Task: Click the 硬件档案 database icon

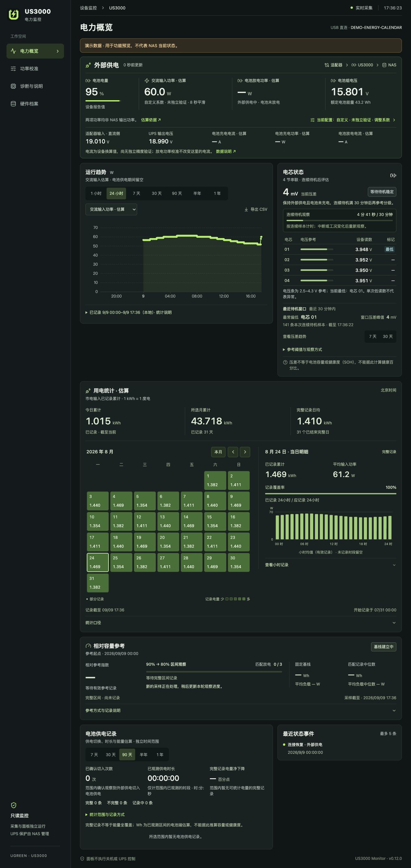Action: pos(13,103)
